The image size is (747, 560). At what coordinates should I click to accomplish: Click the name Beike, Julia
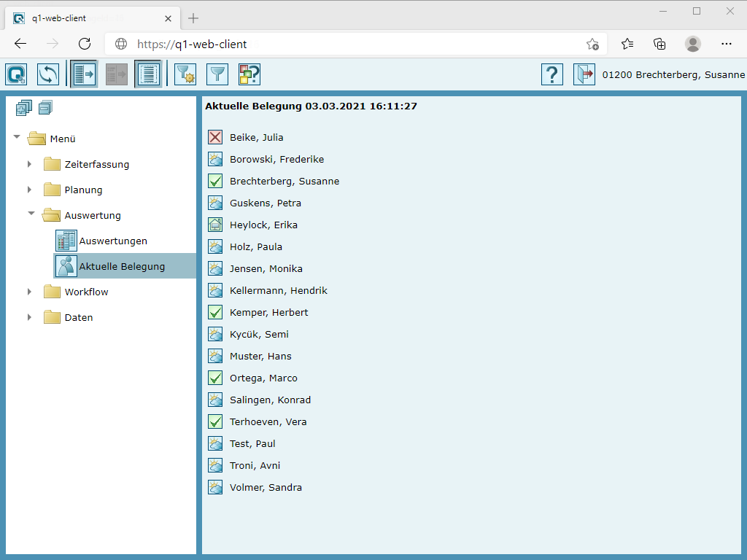click(x=256, y=137)
